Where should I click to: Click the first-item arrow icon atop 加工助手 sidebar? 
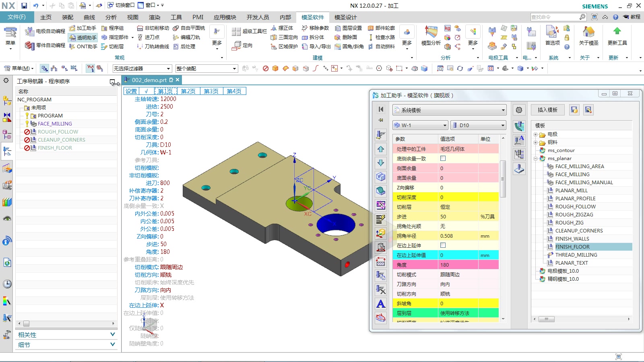[381, 109]
